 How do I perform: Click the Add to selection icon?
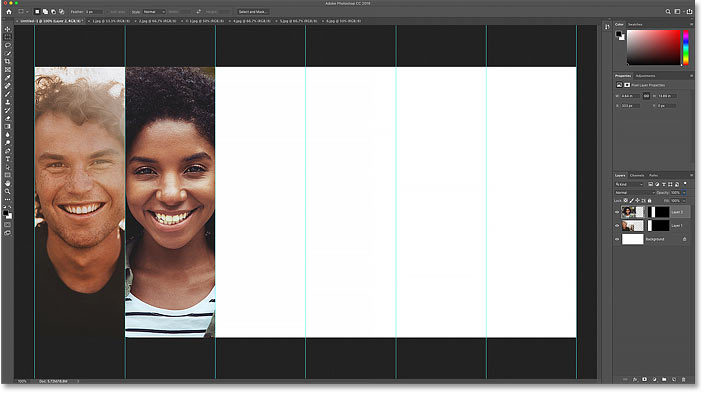(45, 12)
